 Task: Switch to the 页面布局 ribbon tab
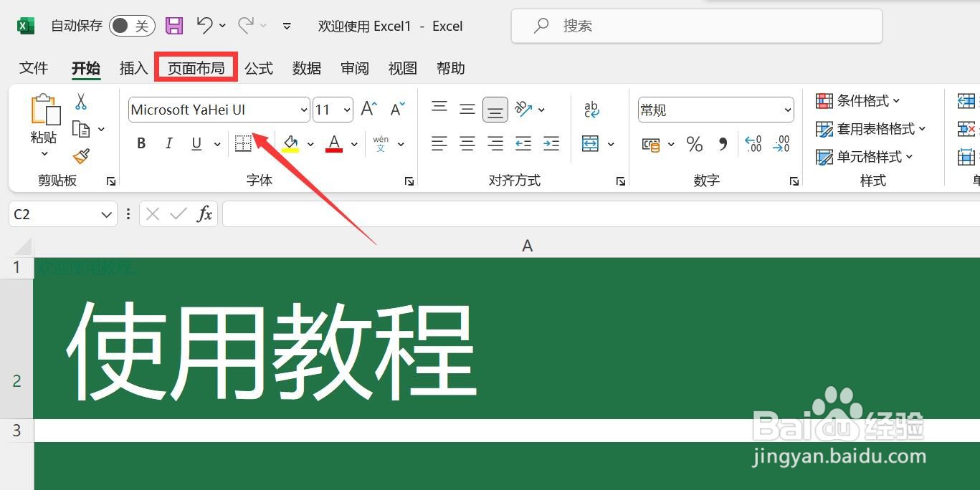tap(196, 67)
